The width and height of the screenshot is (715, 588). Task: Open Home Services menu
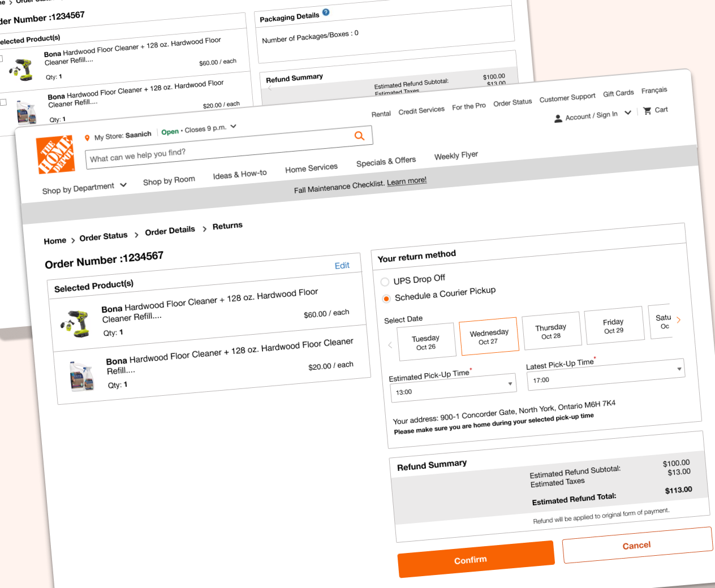coord(311,168)
